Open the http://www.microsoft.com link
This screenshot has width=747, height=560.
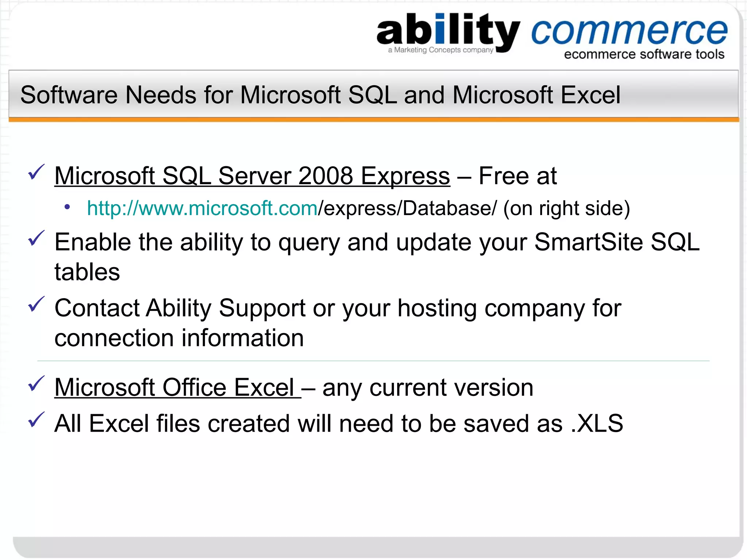pyautogui.click(x=202, y=208)
